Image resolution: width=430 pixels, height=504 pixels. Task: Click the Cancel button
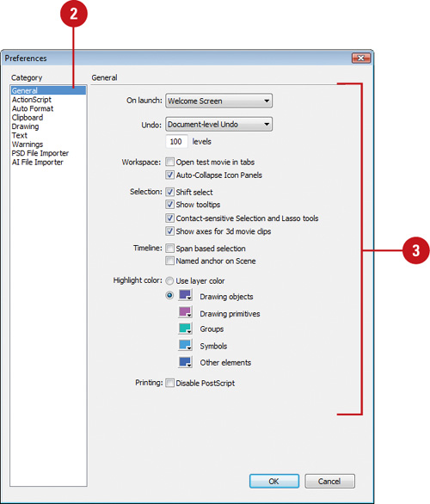pos(329,481)
